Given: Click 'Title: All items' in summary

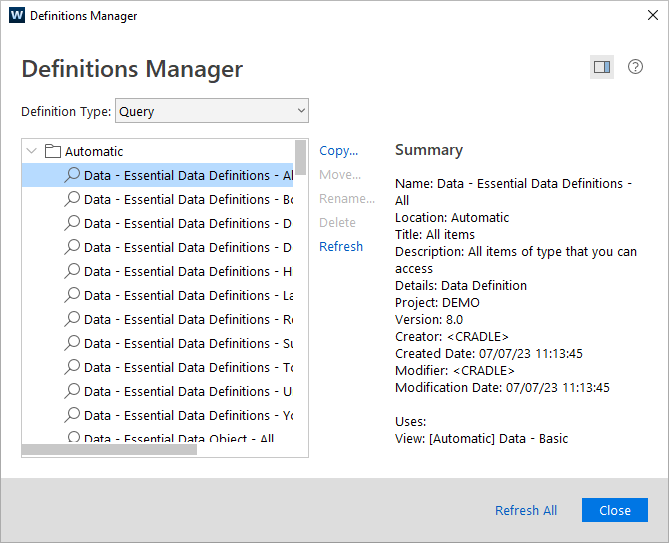Looking at the screenshot, I should pos(435,235).
